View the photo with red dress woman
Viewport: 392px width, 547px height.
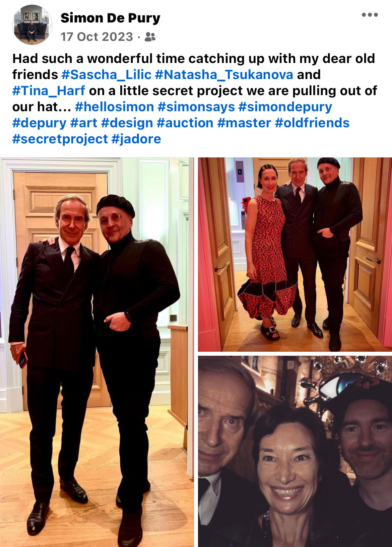point(295,255)
